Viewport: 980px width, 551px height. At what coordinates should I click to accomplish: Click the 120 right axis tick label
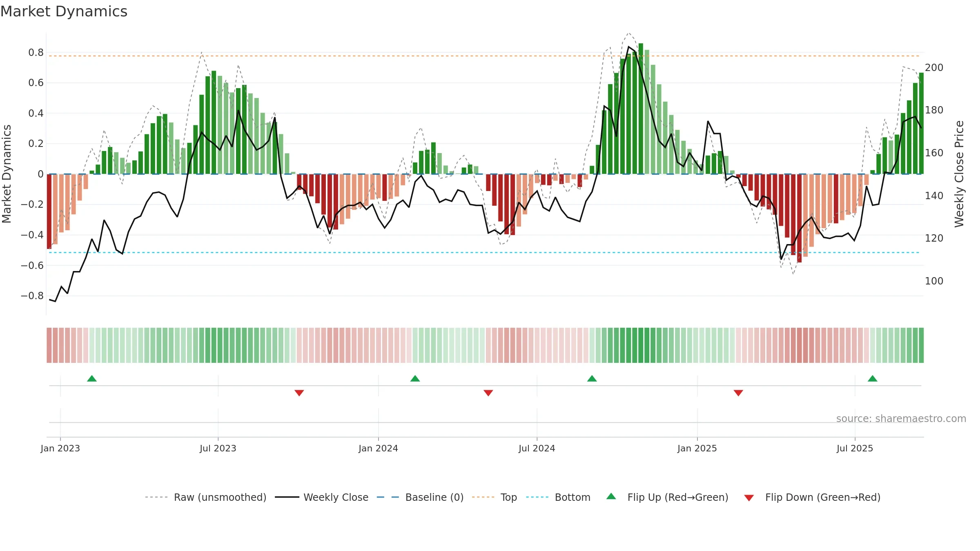pyautogui.click(x=934, y=238)
